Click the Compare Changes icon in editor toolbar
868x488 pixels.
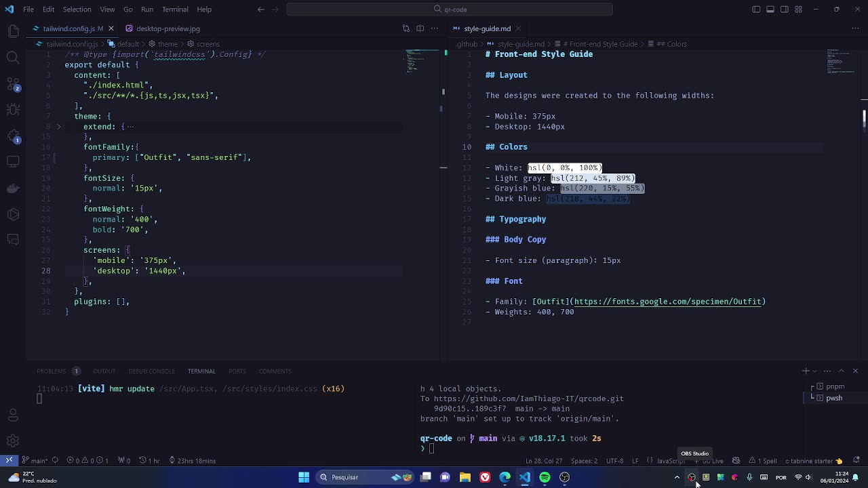[x=406, y=28]
